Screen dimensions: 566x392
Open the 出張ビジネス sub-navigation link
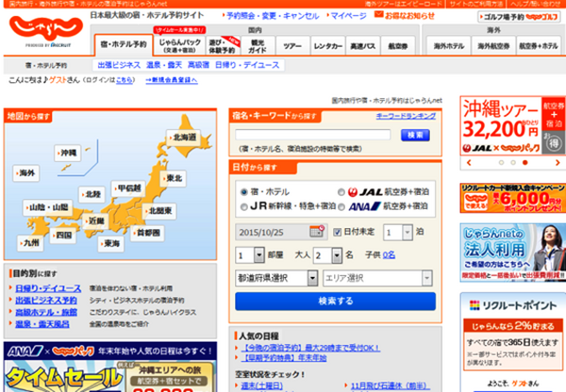[119, 65]
